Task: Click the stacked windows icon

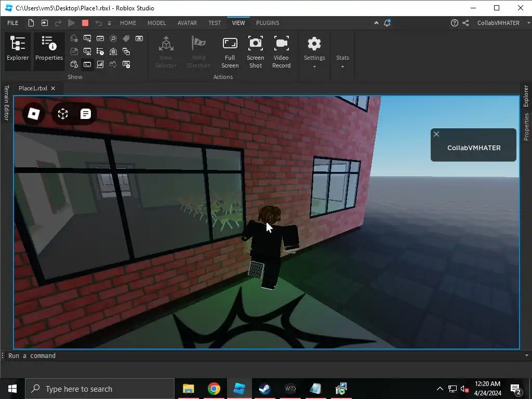Action: [x=126, y=51]
